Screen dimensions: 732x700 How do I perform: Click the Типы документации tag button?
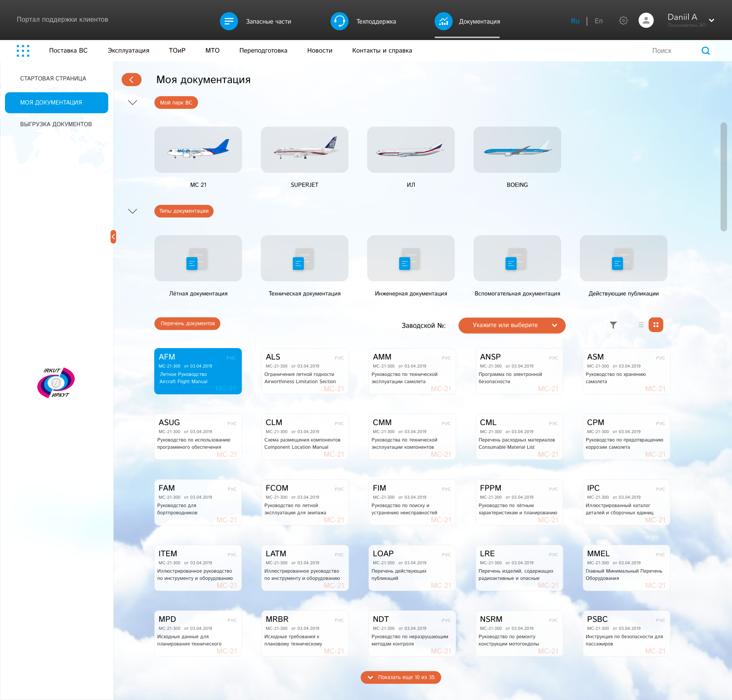184,211
